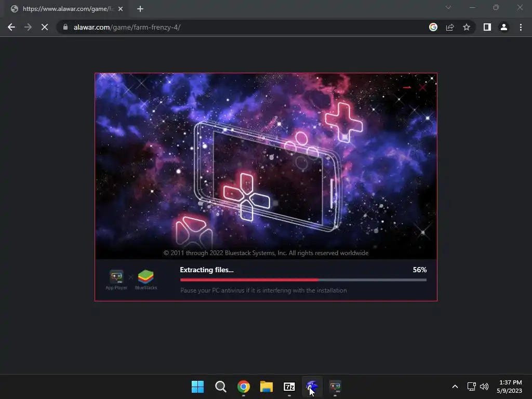The height and width of the screenshot is (399, 532).
Task: Share this page via share icon
Action: point(450,27)
